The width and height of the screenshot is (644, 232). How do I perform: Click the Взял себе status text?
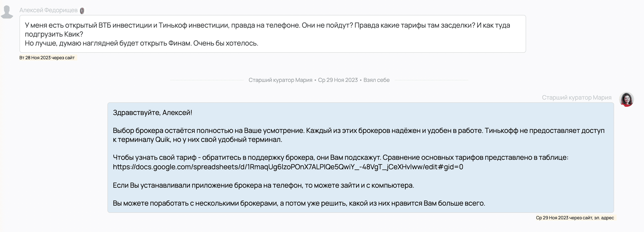[376, 80]
